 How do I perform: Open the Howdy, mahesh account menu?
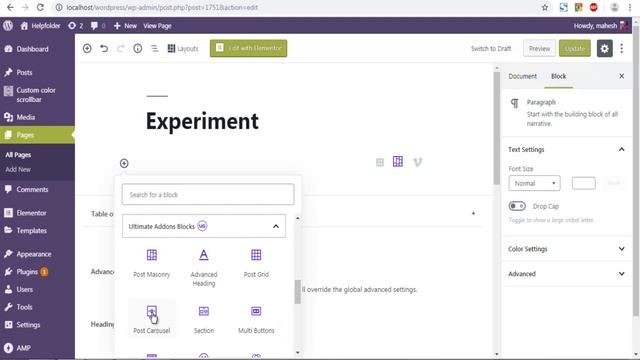pyautogui.click(x=600, y=26)
